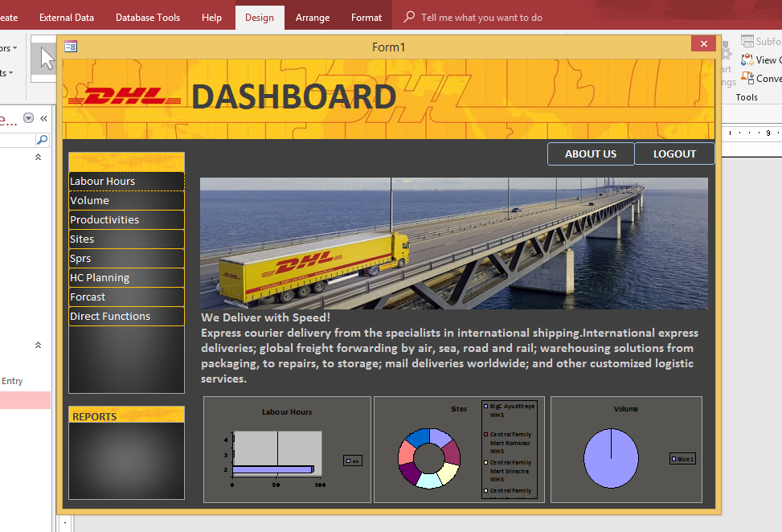This screenshot has width=782, height=532.
Task: Close the Form1 window
Action: click(x=704, y=44)
